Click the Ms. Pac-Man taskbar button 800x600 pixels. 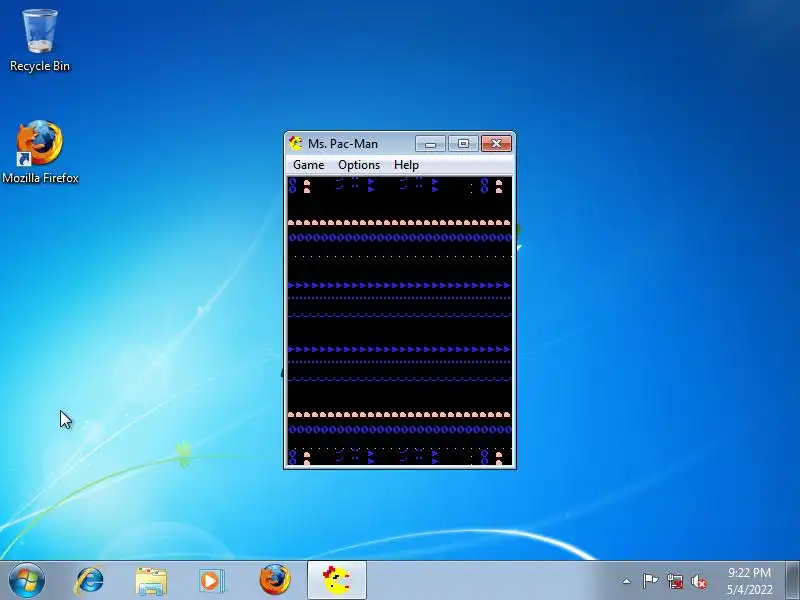[337, 581]
